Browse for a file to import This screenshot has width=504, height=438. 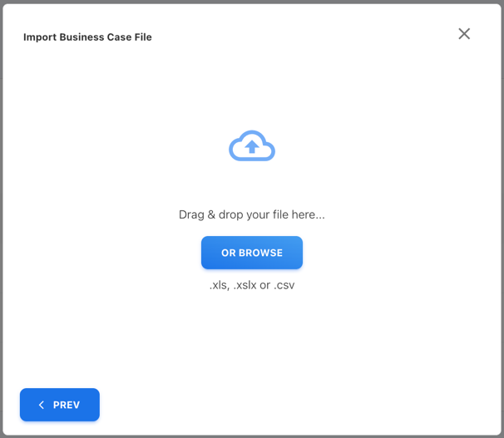[252, 253]
